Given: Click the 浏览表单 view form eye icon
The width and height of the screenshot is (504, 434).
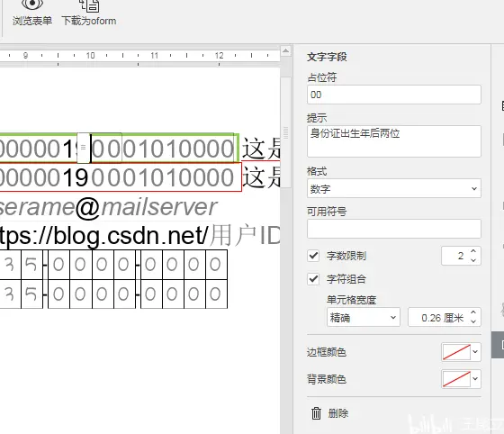Looking at the screenshot, I should pyautogui.click(x=31, y=5).
